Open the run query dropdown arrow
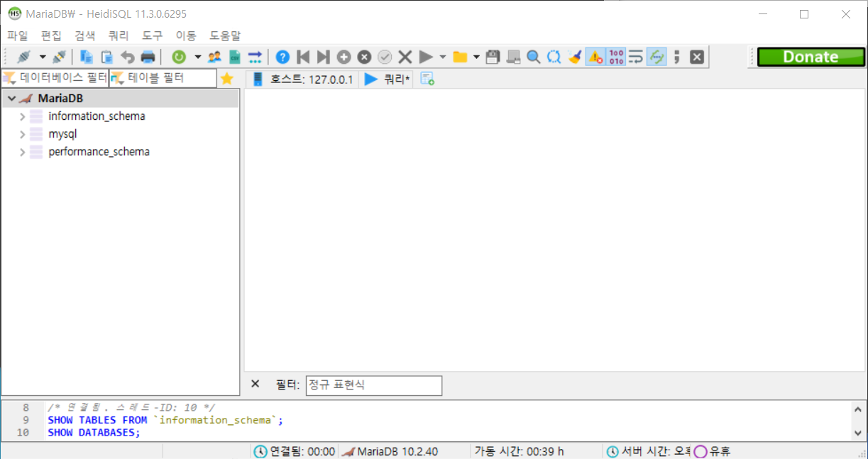Screen dimensions: 868x459 pyautogui.click(x=443, y=57)
